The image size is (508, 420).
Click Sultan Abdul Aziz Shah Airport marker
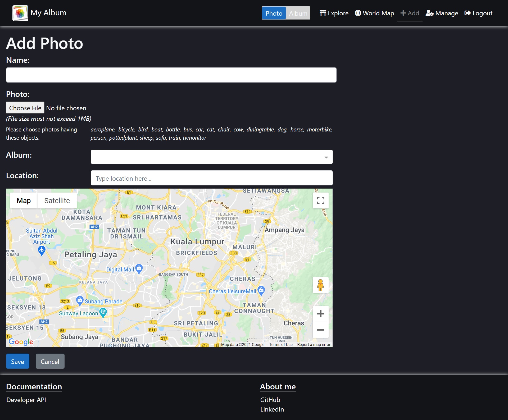[42, 250]
